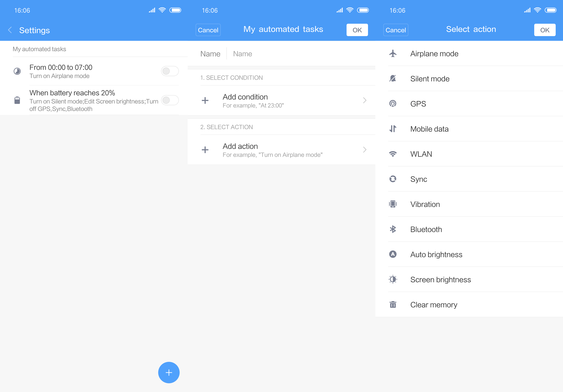Go back to Settings screen
Image resolution: width=563 pixels, height=392 pixels.
pyautogui.click(x=10, y=30)
